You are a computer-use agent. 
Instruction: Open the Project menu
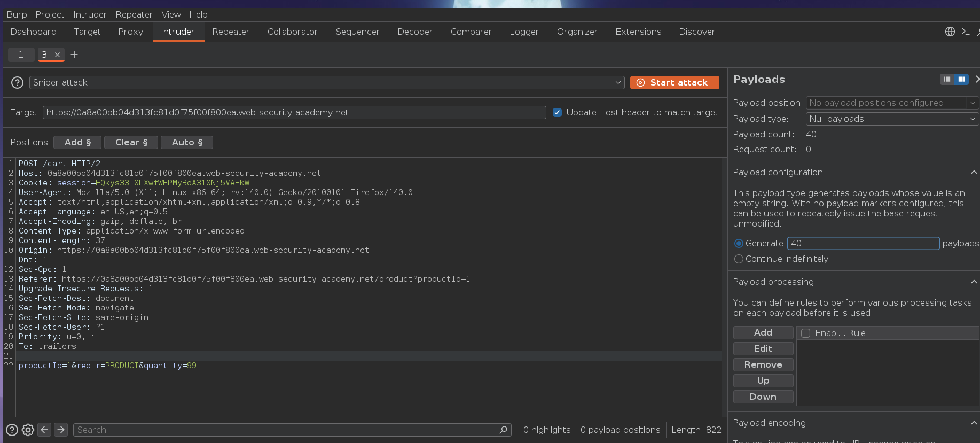tap(50, 14)
